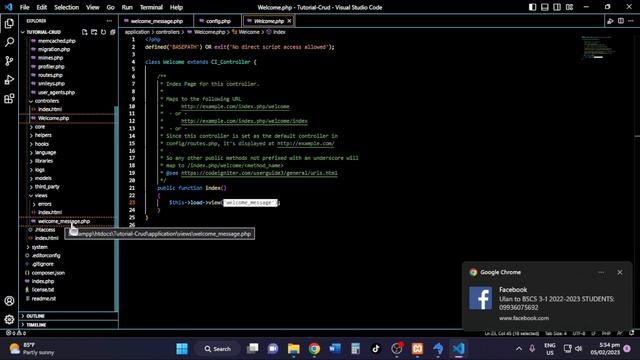This screenshot has width=640, height=360.
Task: Open routes.php in Explorer
Action: 50,75
